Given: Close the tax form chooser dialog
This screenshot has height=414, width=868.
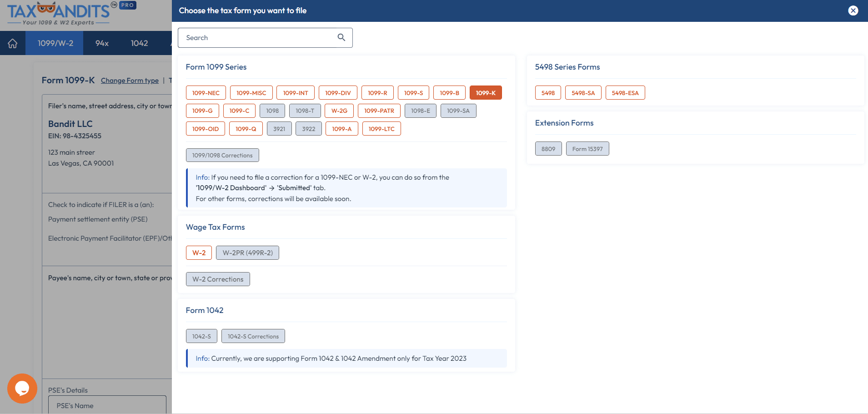Looking at the screenshot, I should 853,10.
